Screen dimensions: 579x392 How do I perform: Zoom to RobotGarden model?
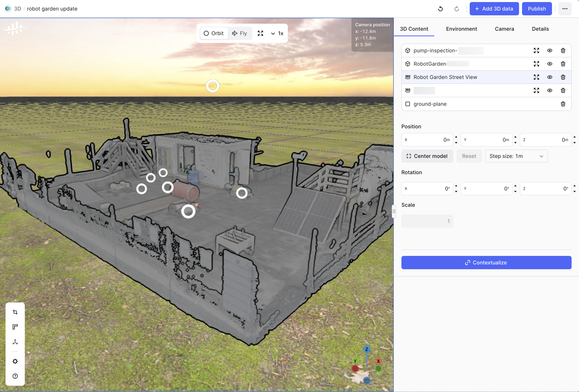[536, 64]
